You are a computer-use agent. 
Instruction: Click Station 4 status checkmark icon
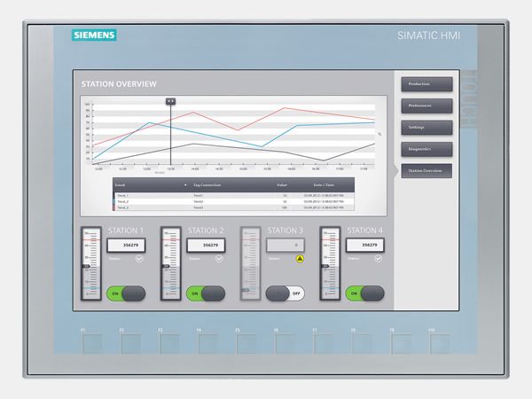[x=379, y=261]
